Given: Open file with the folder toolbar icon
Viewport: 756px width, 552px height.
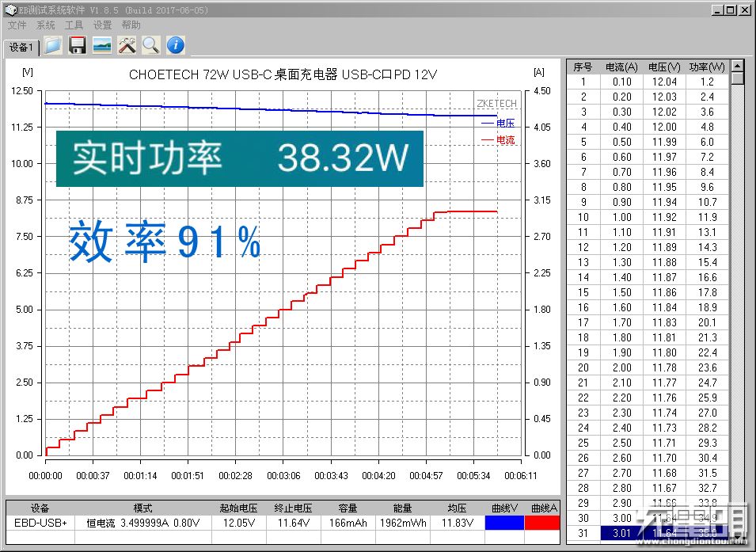Looking at the screenshot, I should [53, 45].
